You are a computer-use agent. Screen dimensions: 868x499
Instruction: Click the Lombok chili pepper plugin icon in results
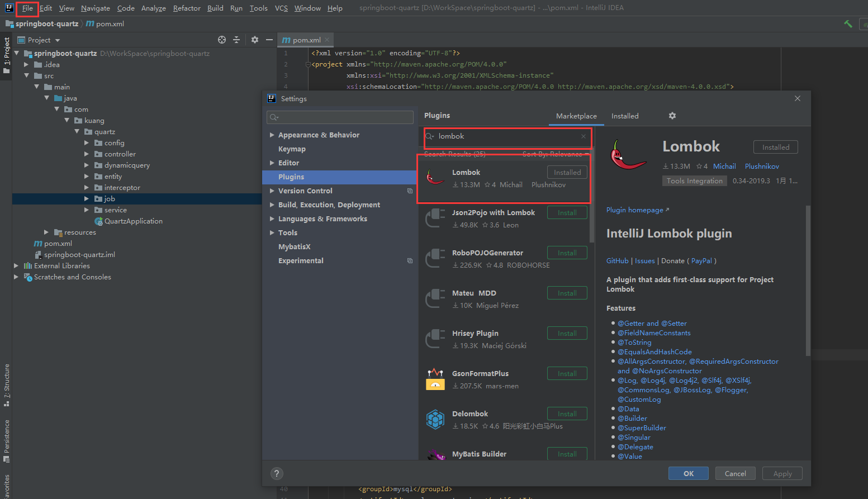pyautogui.click(x=435, y=178)
